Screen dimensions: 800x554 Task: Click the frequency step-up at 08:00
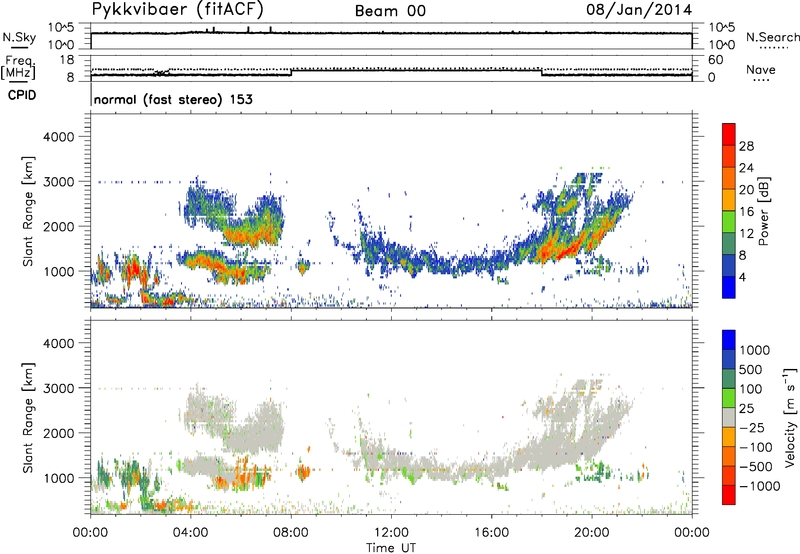pyautogui.click(x=291, y=72)
